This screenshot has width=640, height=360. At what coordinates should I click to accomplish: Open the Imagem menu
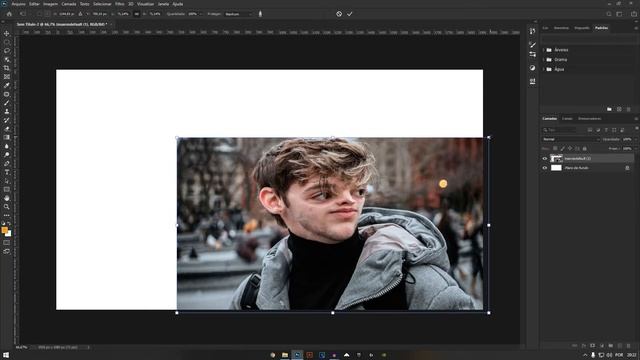[50, 4]
